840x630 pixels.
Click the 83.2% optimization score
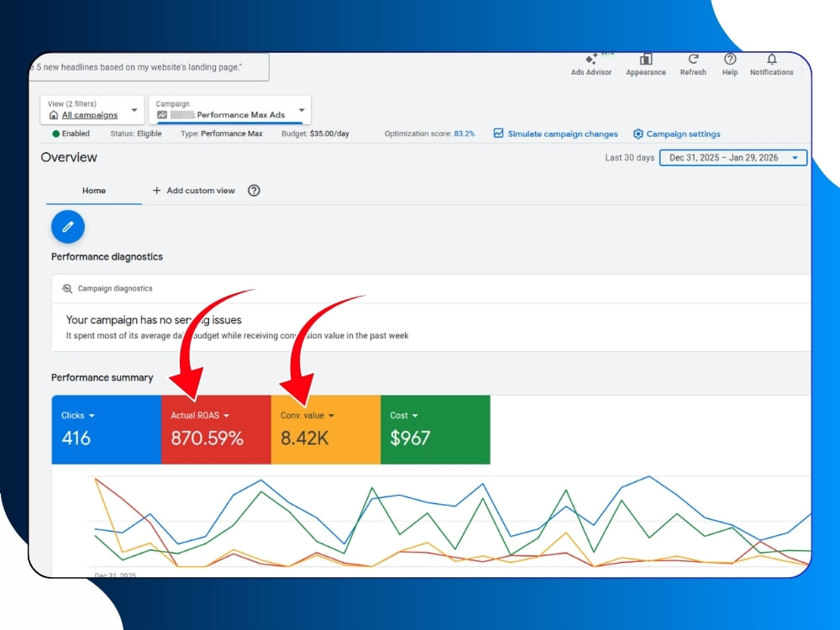tap(464, 134)
